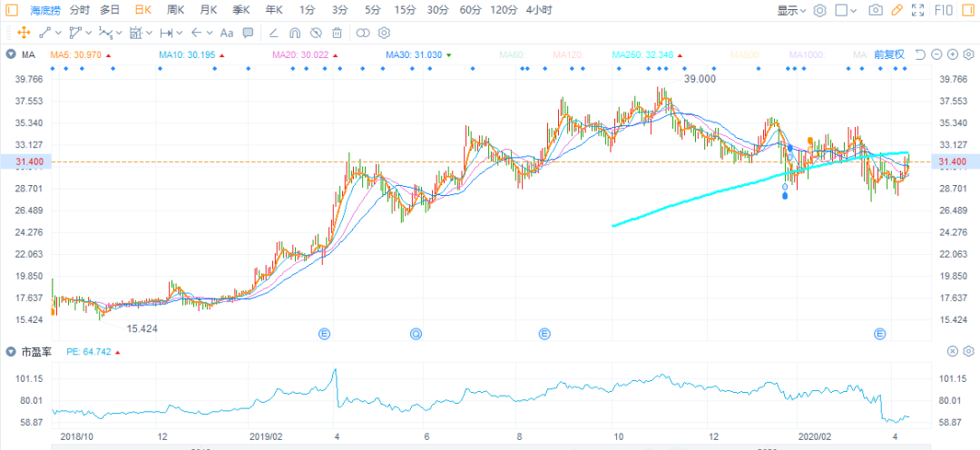Toggle the right sidebar panel

pos(967,10)
